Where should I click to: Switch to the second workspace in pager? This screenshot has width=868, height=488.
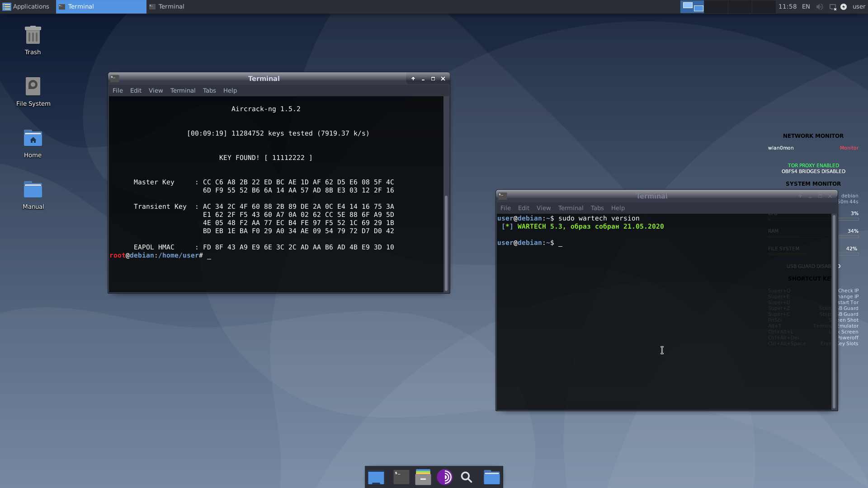pos(716,7)
